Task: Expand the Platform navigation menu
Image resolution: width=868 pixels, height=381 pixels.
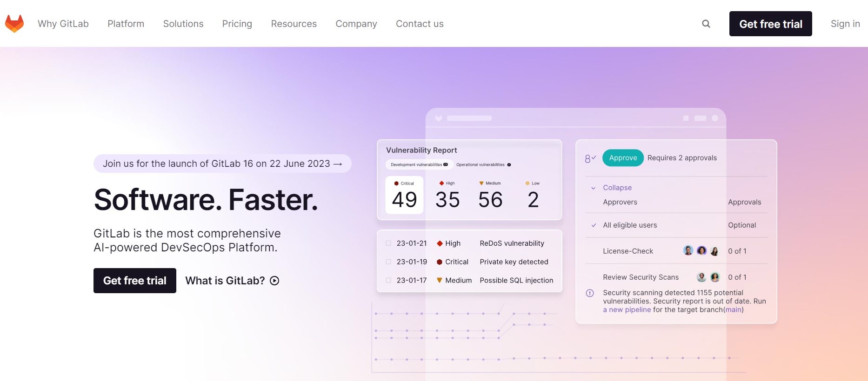Action: (126, 24)
